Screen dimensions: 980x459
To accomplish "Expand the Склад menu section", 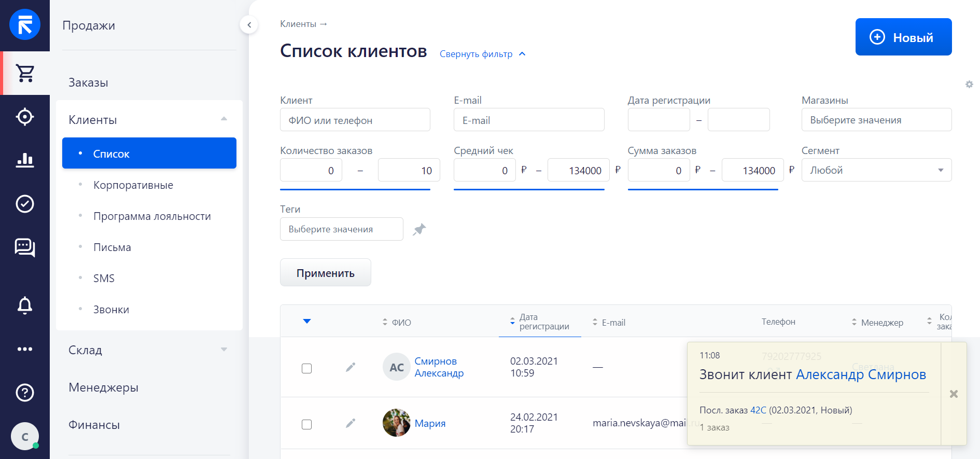I will tap(149, 350).
